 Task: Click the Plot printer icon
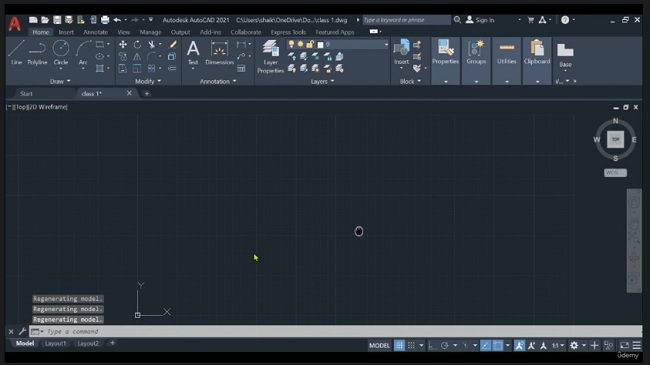[105, 20]
